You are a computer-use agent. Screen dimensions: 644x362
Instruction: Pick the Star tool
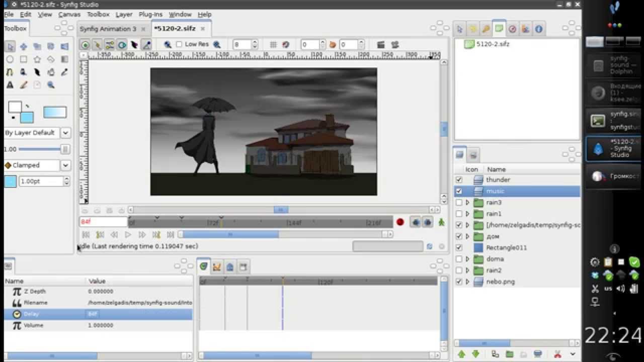click(37, 59)
